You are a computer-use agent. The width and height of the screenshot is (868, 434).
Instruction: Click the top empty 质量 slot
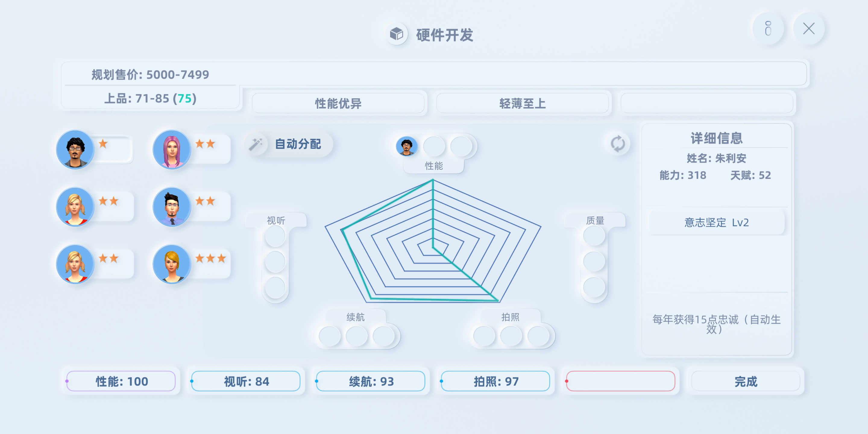594,235
